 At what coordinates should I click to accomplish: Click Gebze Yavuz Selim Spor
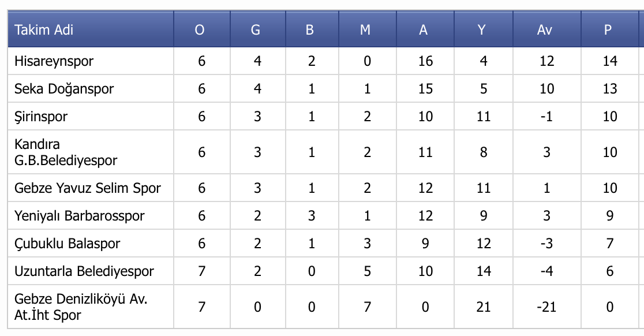pyautogui.click(x=88, y=188)
